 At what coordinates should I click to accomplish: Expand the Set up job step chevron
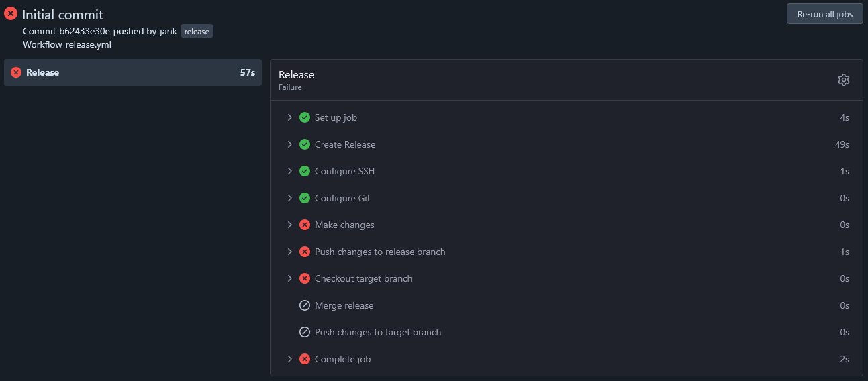[x=290, y=117]
